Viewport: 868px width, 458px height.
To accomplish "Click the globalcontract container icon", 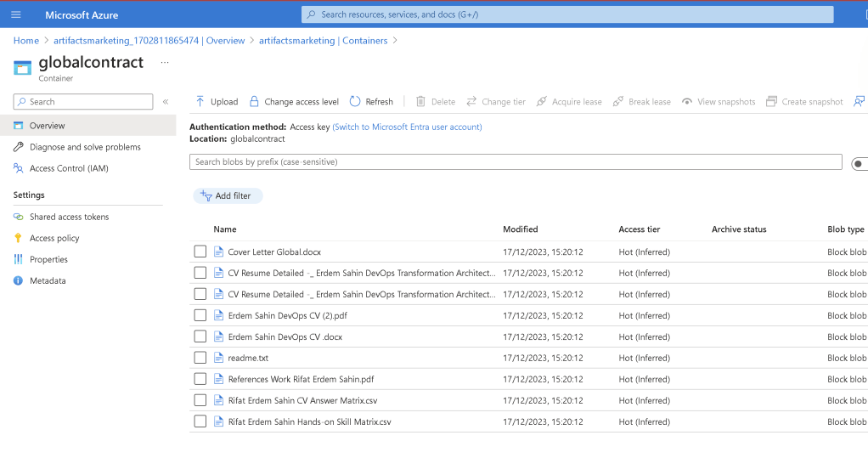I will (23, 68).
